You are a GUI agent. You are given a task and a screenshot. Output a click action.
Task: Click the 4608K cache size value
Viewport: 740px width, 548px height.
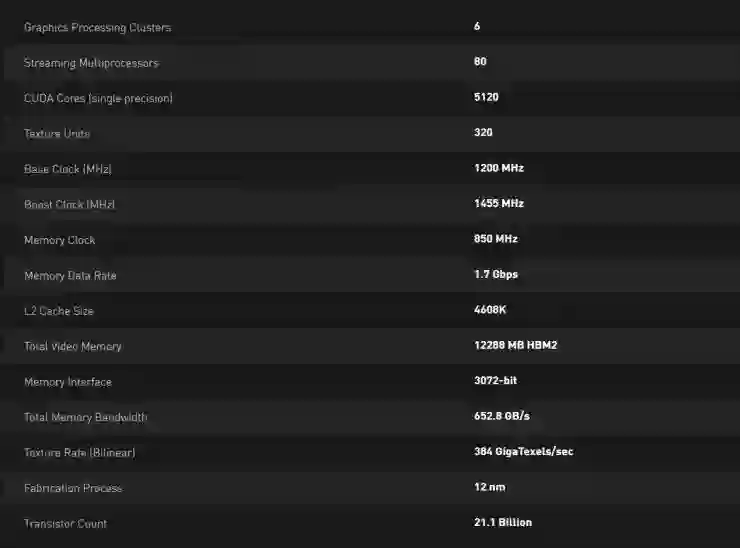coord(490,310)
